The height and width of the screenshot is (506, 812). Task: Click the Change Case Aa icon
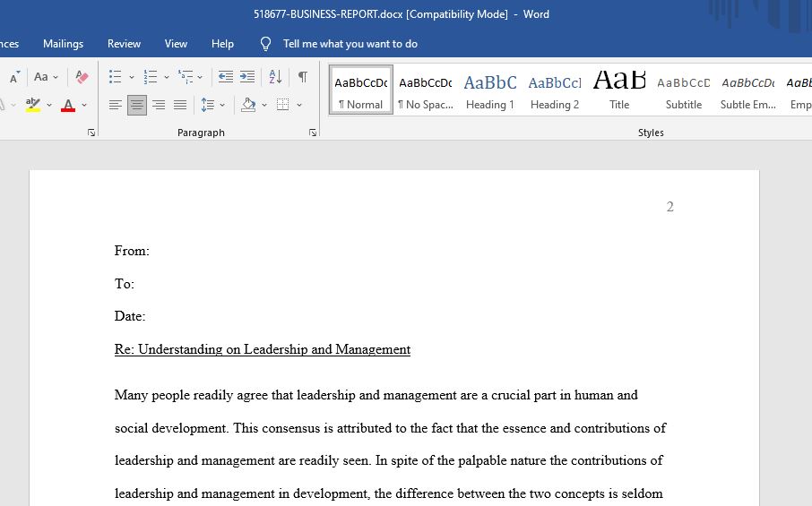tap(41, 77)
